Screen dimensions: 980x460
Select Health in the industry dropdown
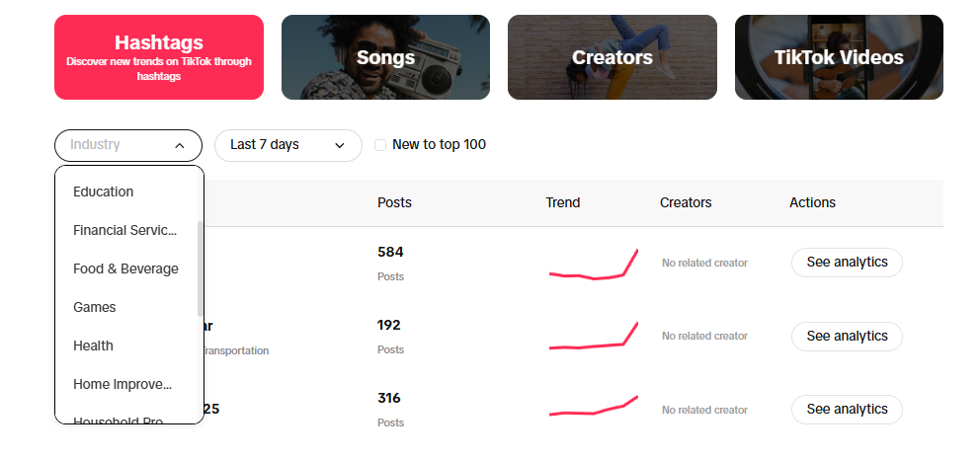coord(93,345)
